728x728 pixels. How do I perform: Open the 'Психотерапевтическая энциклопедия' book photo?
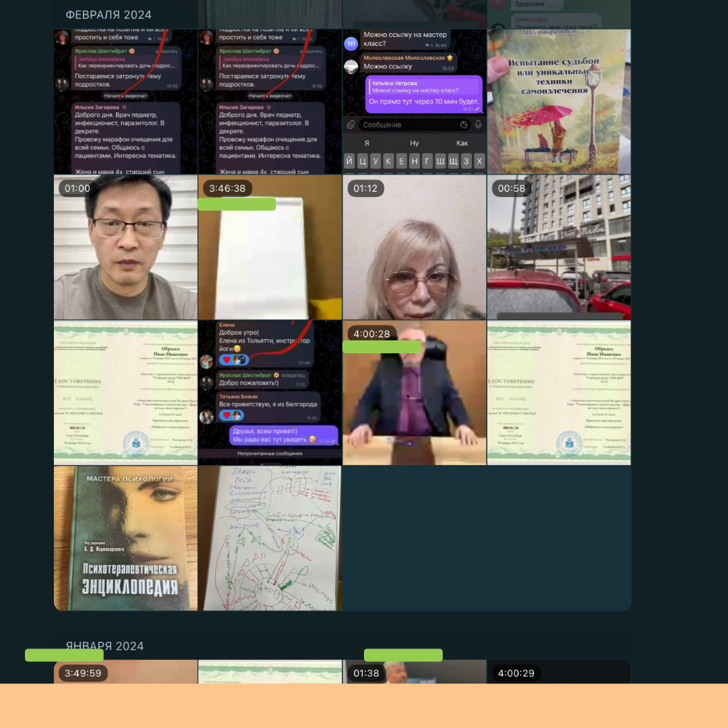pyautogui.click(x=125, y=538)
